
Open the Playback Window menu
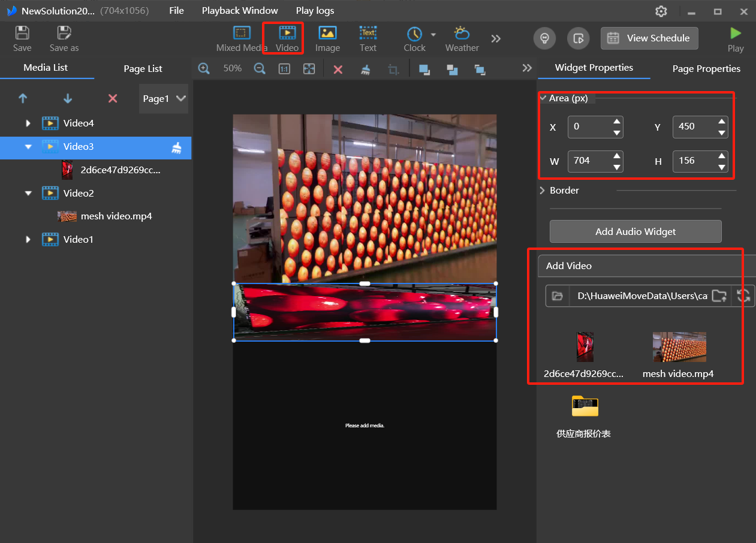coord(240,11)
